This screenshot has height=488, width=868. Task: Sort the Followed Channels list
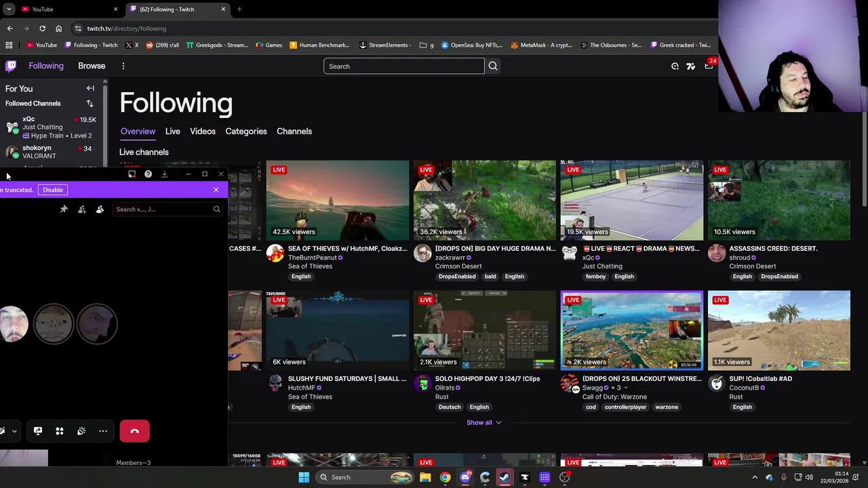pos(90,103)
